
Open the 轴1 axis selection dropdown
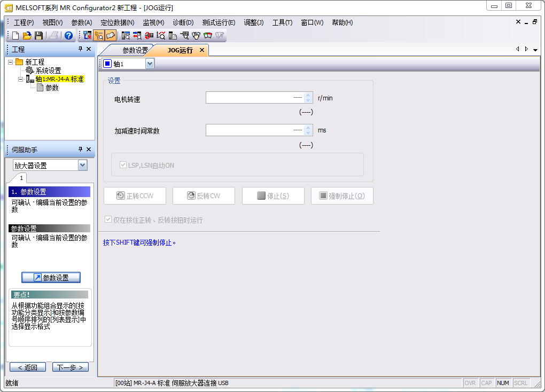tap(150, 64)
